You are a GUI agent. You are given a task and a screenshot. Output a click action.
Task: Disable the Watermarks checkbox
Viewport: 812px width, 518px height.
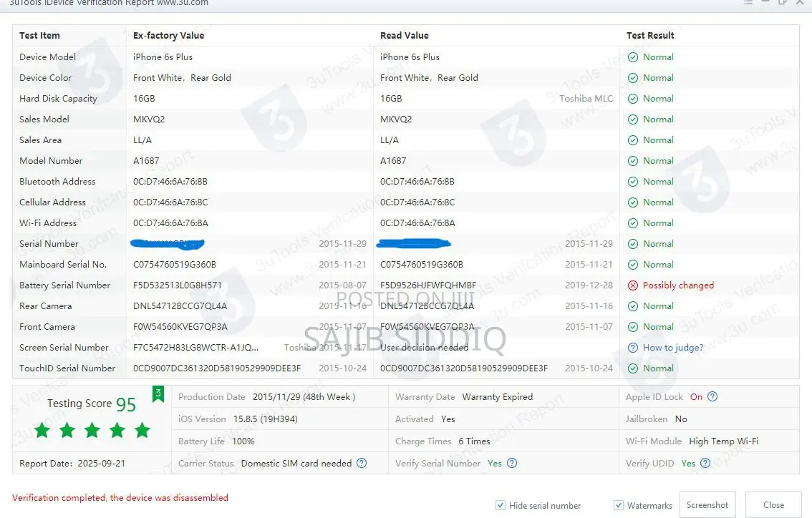point(619,505)
